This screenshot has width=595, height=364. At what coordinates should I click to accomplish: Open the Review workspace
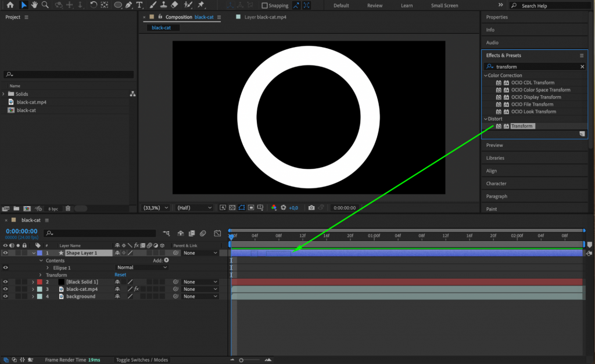coord(375,5)
